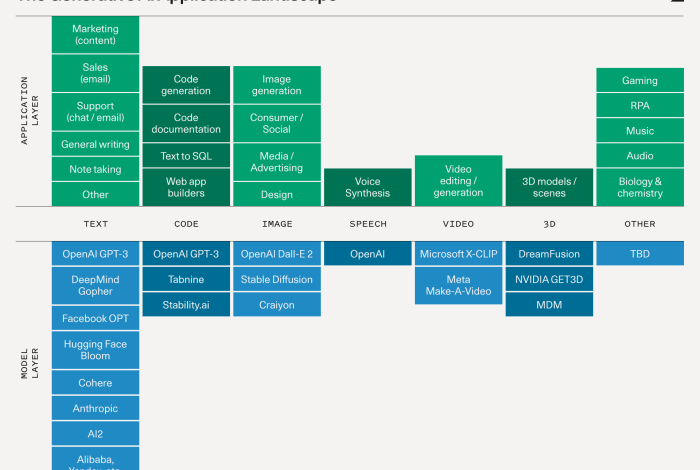Click the vertical "MODEL LAYER" side label
700x470 pixels.
pos(29,363)
